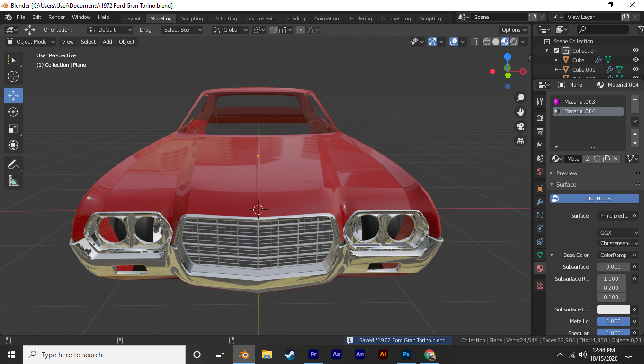Open the GGX distribution dropdown
The width and height of the screenshot is (644, 364).
tap(618, 233)
